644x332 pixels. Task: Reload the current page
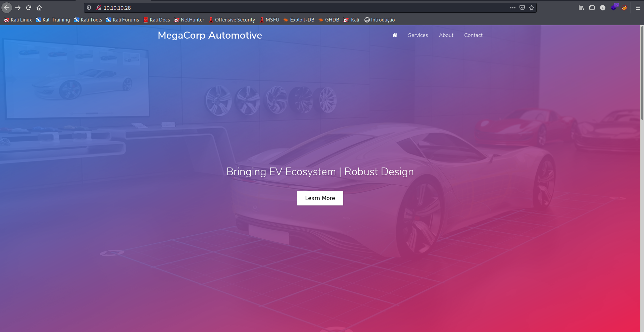click(x=29, y=8)
